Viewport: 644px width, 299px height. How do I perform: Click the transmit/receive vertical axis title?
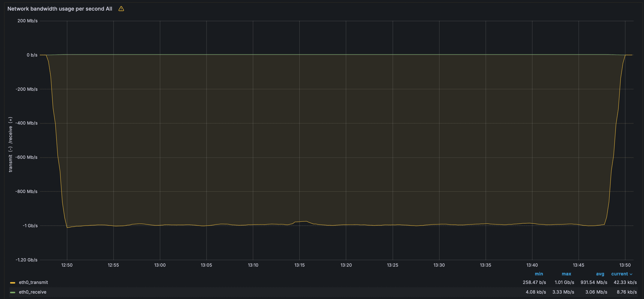[10, 144]
